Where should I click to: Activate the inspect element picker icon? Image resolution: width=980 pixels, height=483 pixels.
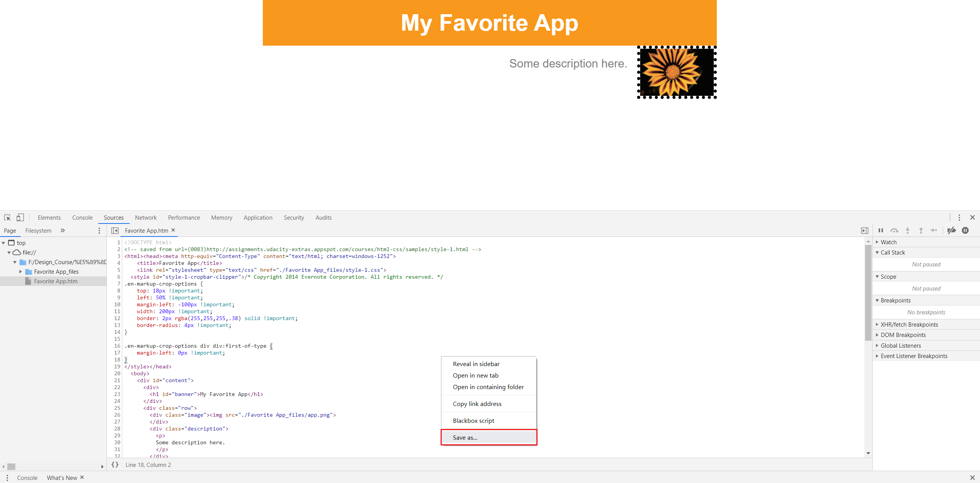pos(7,218)
